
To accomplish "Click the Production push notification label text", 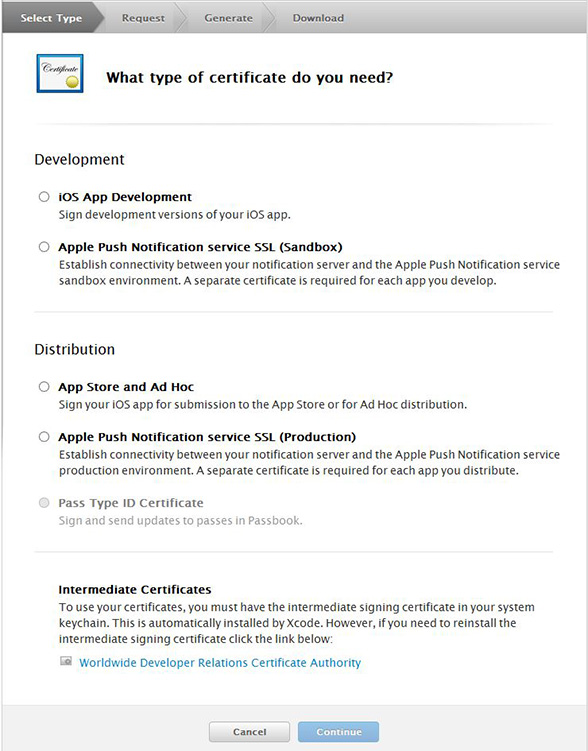I will click(x=207, y=437).
